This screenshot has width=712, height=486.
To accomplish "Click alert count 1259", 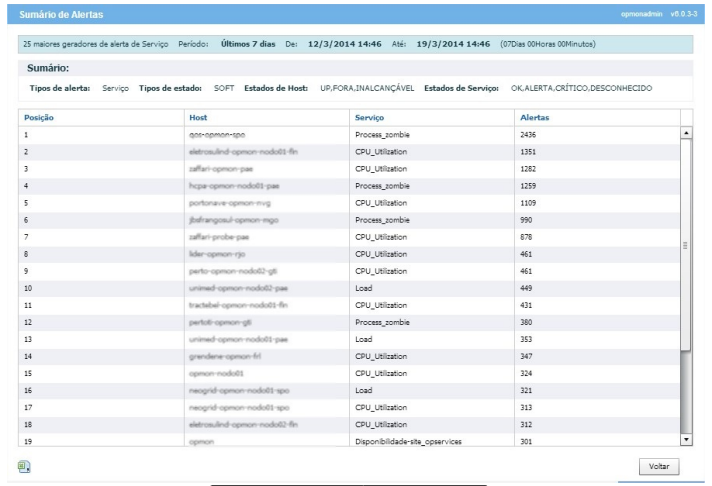I will 530,185.
